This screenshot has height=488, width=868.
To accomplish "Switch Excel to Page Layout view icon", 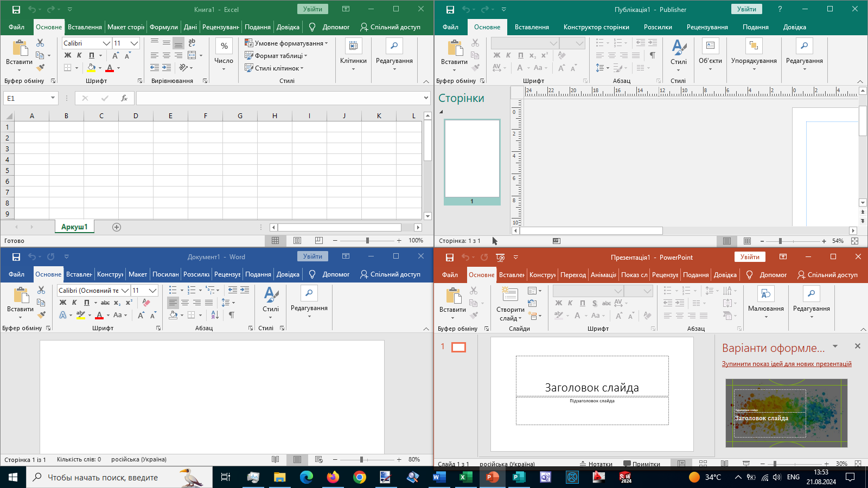I will (x=297, y=240).
